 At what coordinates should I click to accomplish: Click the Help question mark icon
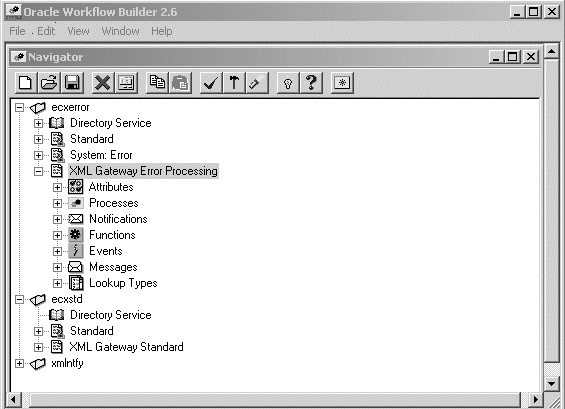[311, 83]
